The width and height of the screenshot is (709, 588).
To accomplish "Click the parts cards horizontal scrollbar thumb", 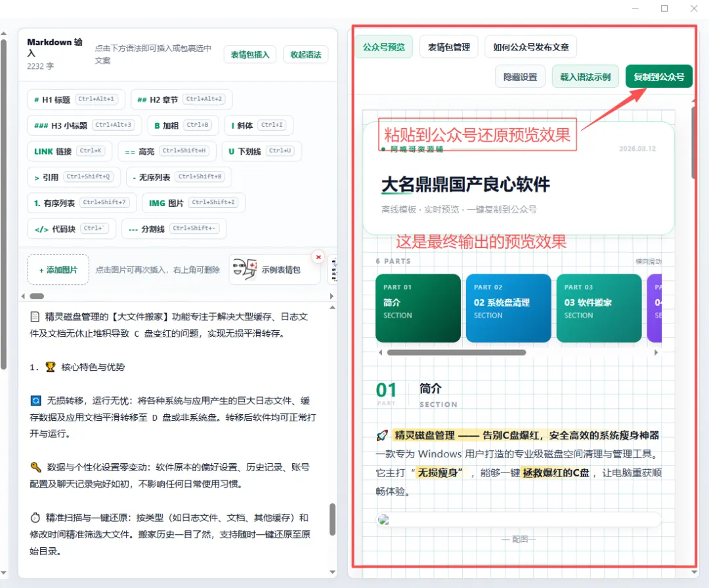I will 456,352.
